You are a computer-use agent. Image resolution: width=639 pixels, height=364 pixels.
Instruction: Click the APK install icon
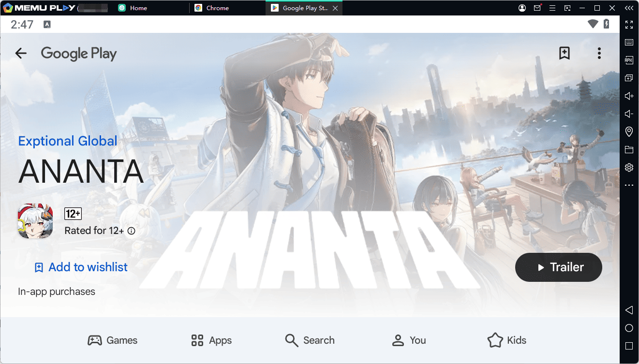point(629,60)
